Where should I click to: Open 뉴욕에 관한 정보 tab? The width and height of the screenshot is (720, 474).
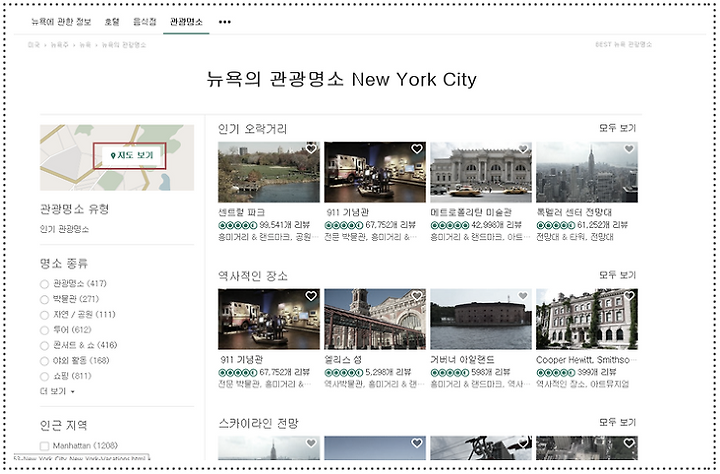click(61, 22)
